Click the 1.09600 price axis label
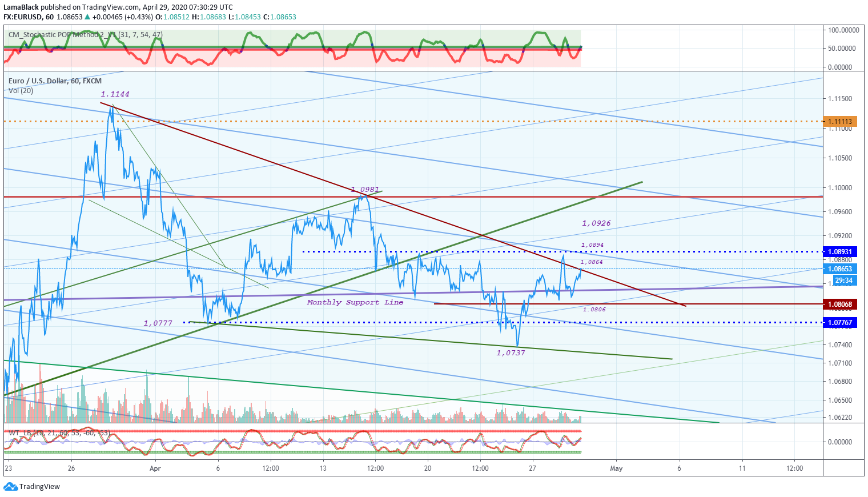Screen dimensions: 868x497 [840, 212]
